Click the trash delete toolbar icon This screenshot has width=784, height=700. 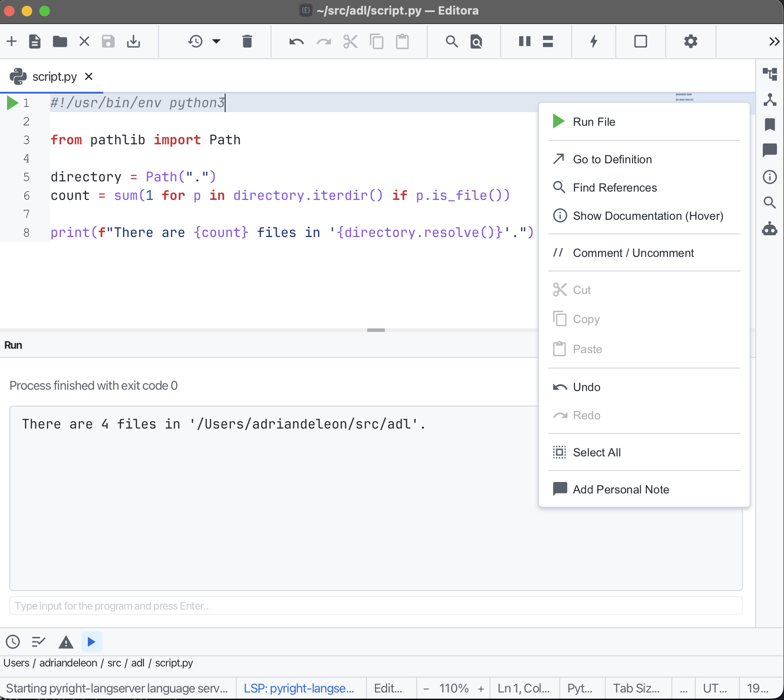247,41
